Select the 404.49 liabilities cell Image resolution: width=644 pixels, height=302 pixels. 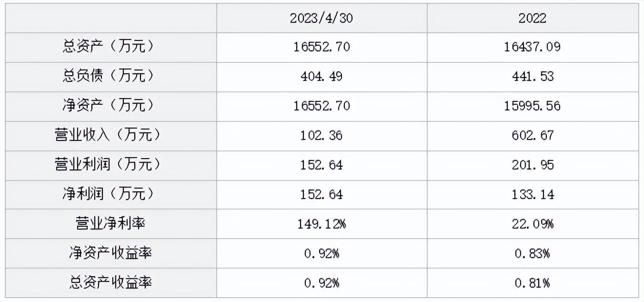(x=322, y=76)
